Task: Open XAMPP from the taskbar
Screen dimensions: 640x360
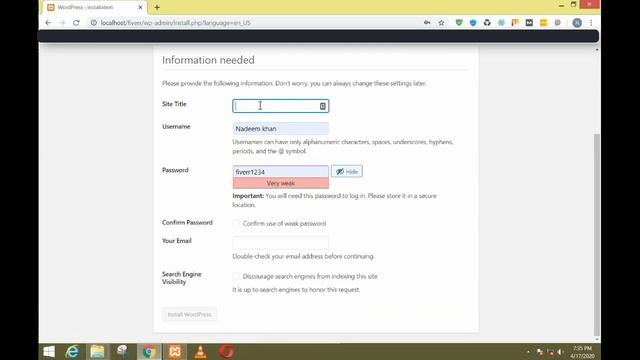Action: coord(175,351)
